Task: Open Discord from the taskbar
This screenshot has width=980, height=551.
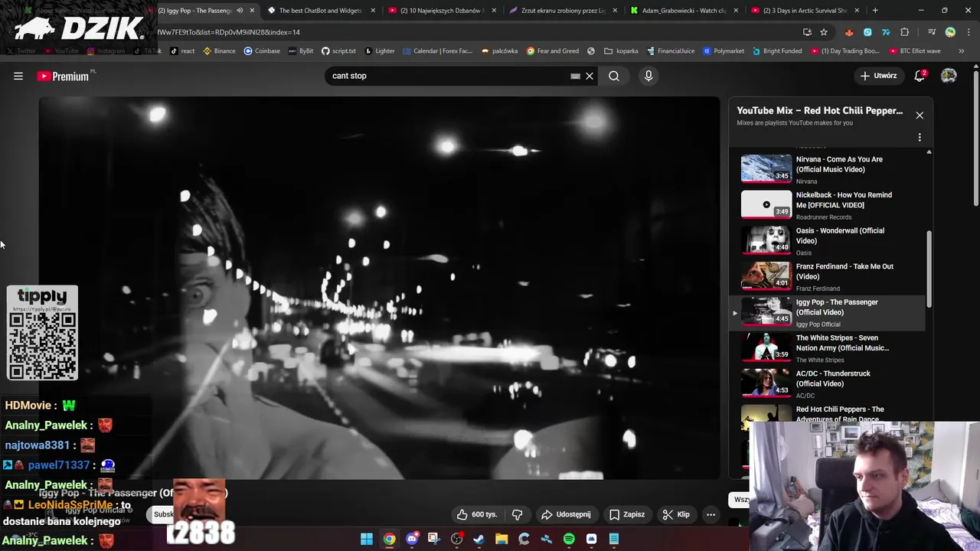Action: [x=412, y=539]
